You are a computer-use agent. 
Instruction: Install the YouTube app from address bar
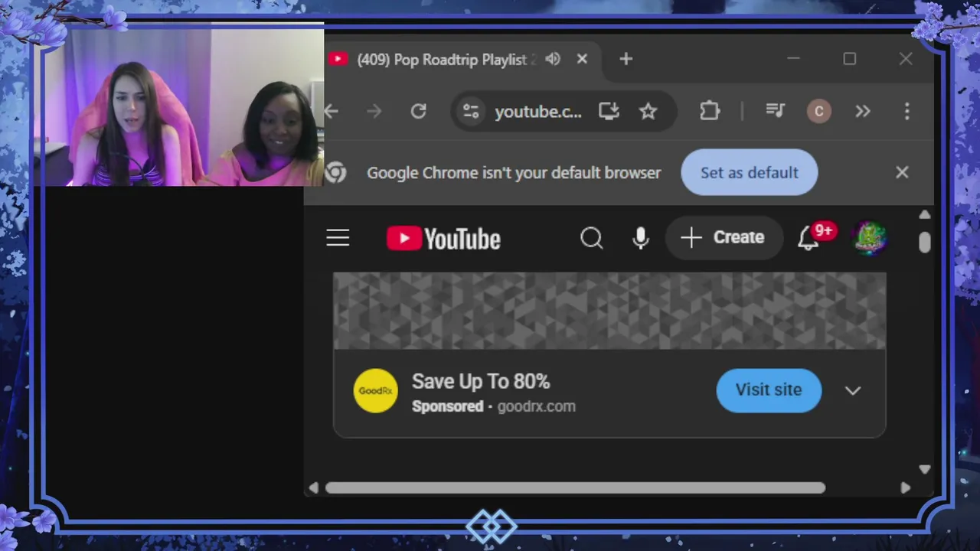tap(609, 112)
